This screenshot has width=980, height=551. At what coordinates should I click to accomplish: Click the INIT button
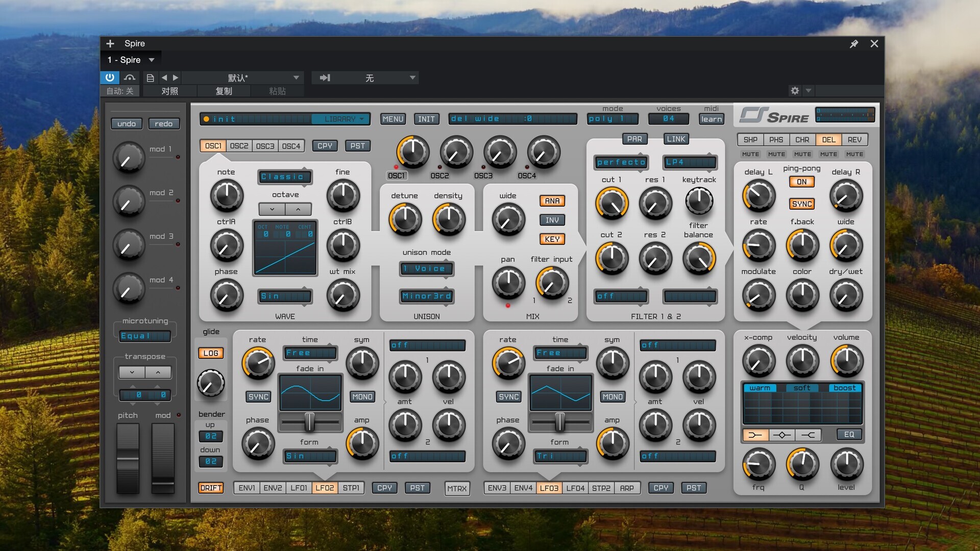point(427,119)
